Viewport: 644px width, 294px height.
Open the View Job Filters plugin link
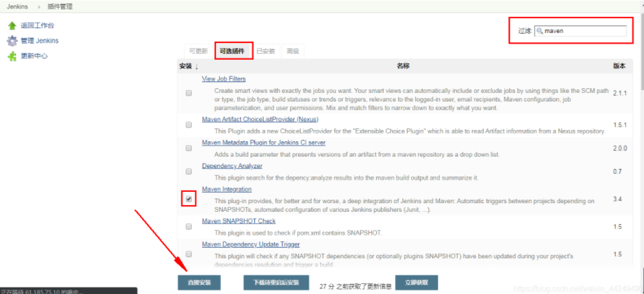[x=224, y=79]
